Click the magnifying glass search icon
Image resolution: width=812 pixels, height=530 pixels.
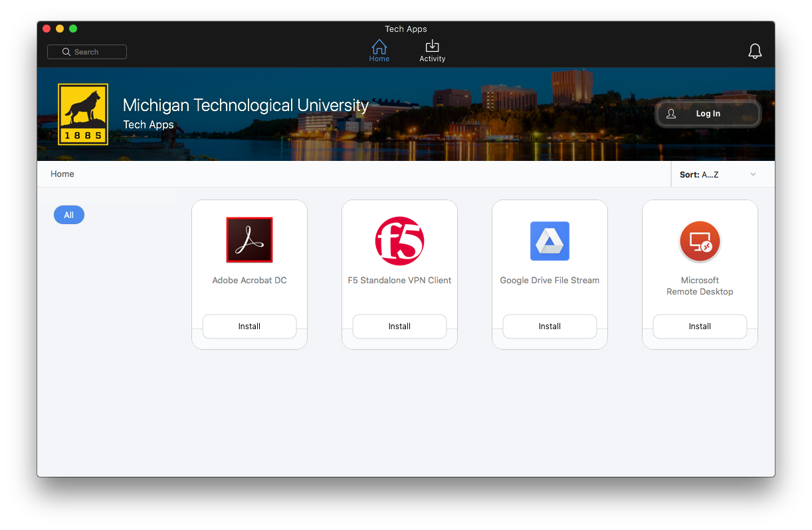(x=66, y=52)
